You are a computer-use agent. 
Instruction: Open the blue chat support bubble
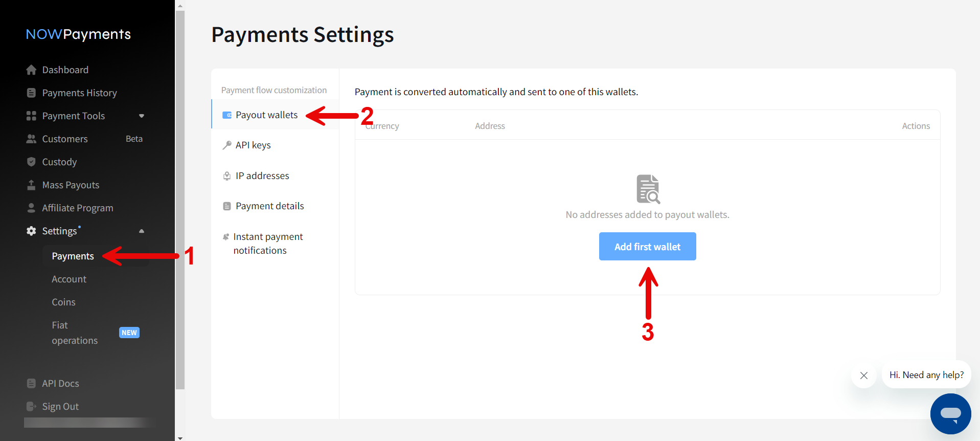tap(950, 413)
